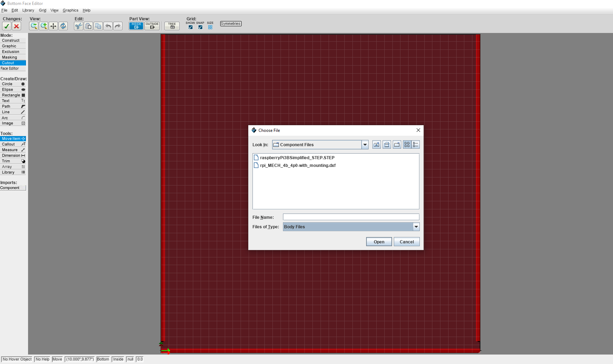Click the Pan view icon
This screenshot has width=613, height=364.
(53, 26)
